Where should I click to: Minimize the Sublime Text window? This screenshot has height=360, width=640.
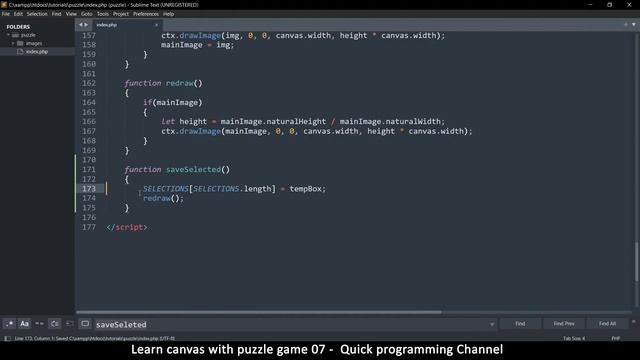pyautogui.click(x=590, y=5)
